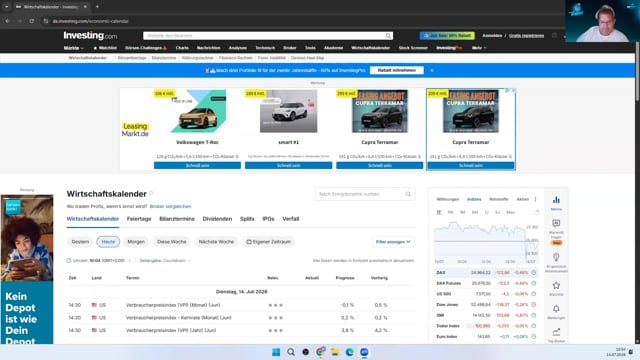Click the clock icon in Euro Index row

(533, 337)
